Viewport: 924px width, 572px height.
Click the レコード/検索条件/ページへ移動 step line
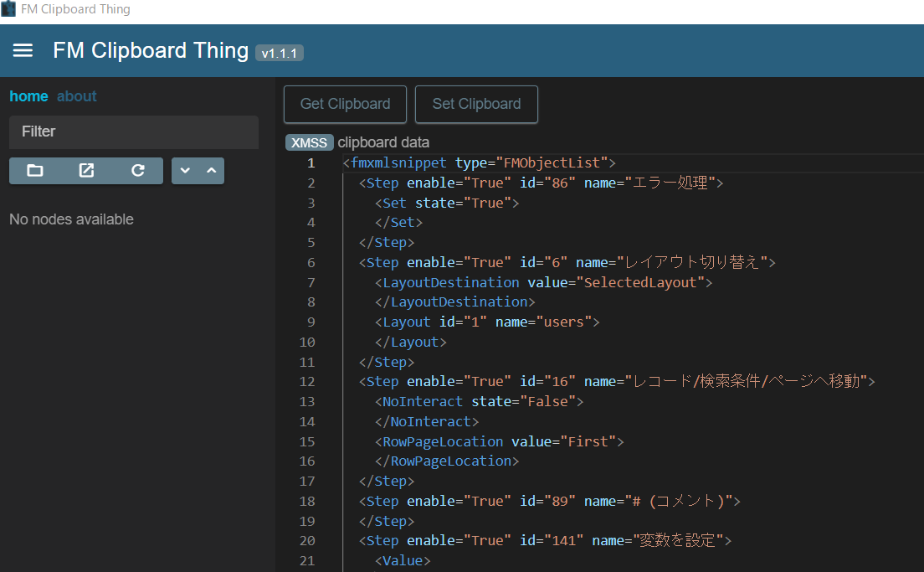pyautogui.click(x=617, y=382)
